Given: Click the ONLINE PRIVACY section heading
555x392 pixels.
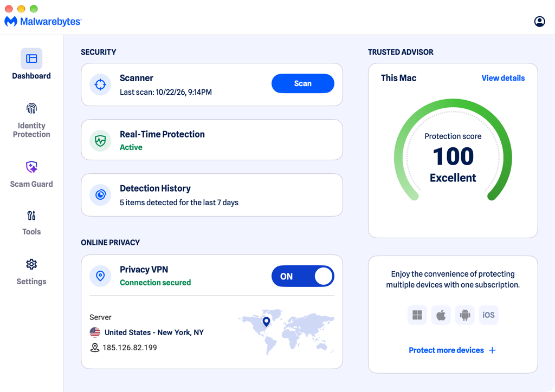Looking at the screenshot, I should pos(111,243).
